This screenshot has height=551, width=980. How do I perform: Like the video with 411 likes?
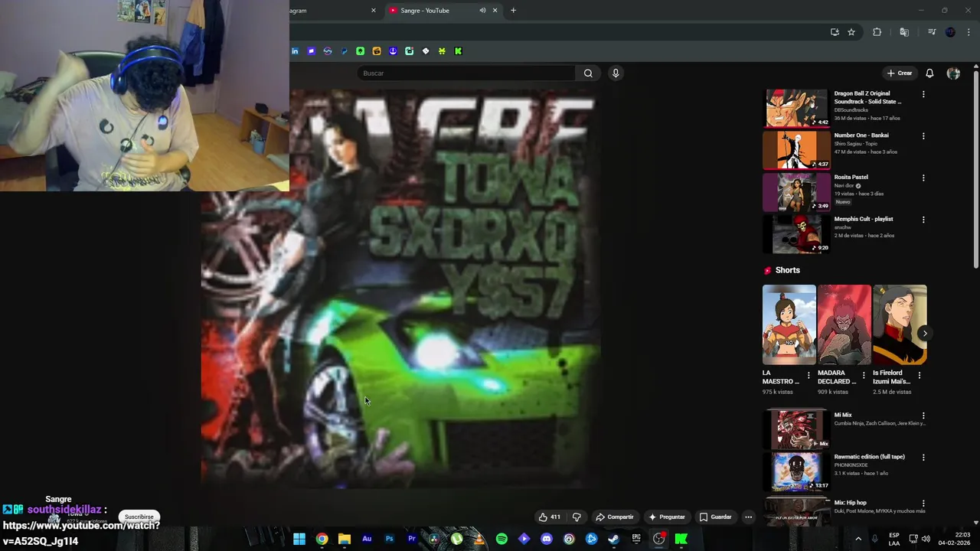pos(549,517)
